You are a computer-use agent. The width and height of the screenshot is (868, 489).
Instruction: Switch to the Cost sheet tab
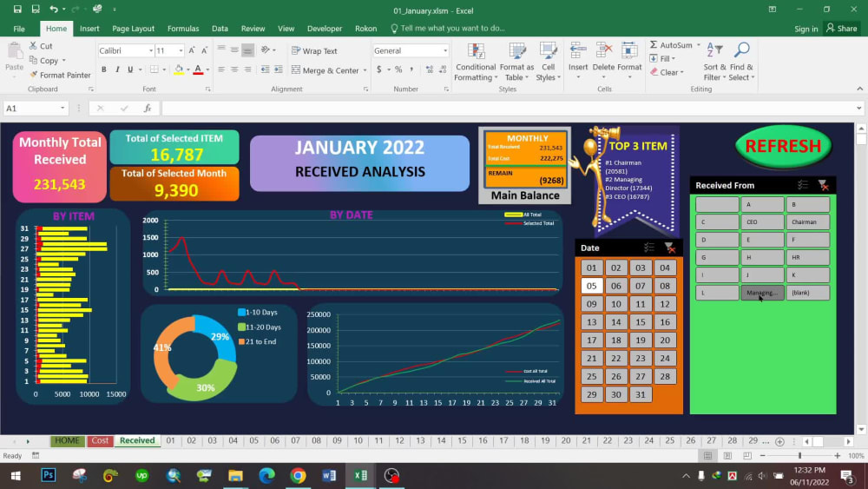click(x=100, y=440)
